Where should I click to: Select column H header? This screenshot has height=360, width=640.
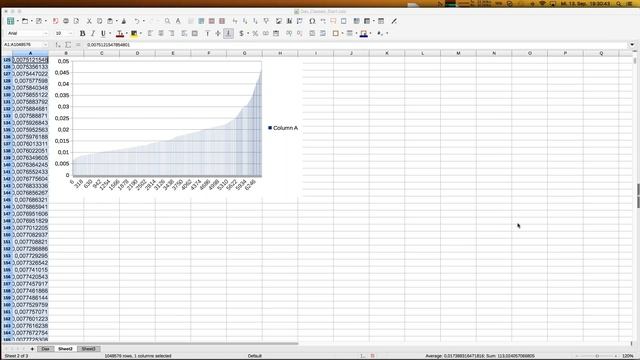pyautogui.click(x=280, y=53)
